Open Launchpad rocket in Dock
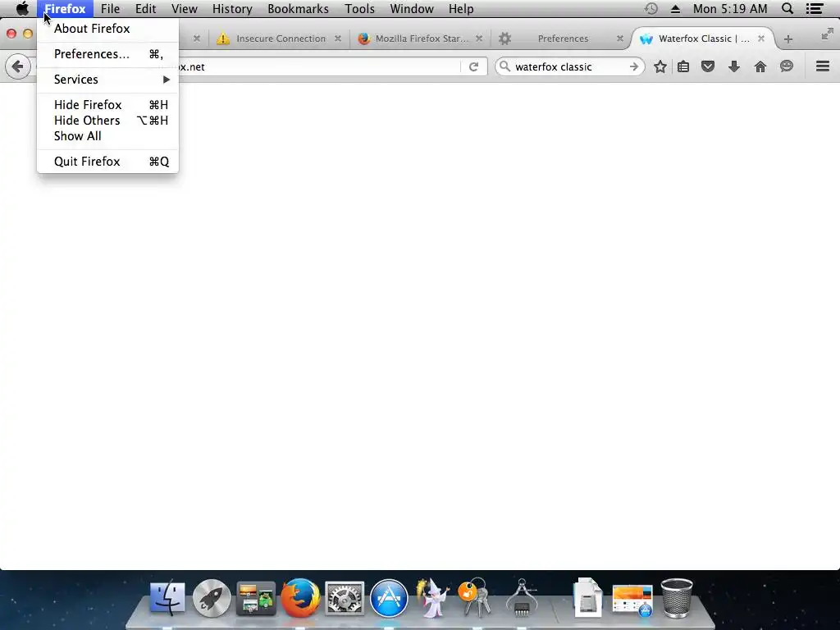 point(212,598)
